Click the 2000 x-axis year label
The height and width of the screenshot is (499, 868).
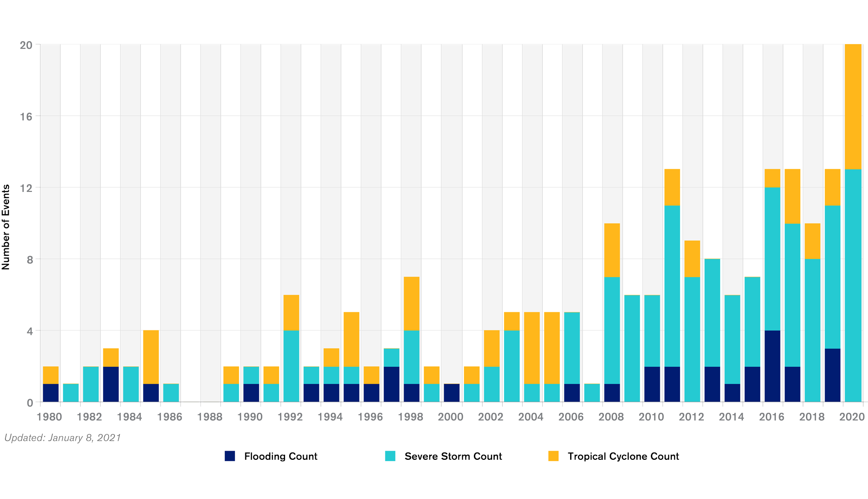pyautogui.click(x=451, y=417)
